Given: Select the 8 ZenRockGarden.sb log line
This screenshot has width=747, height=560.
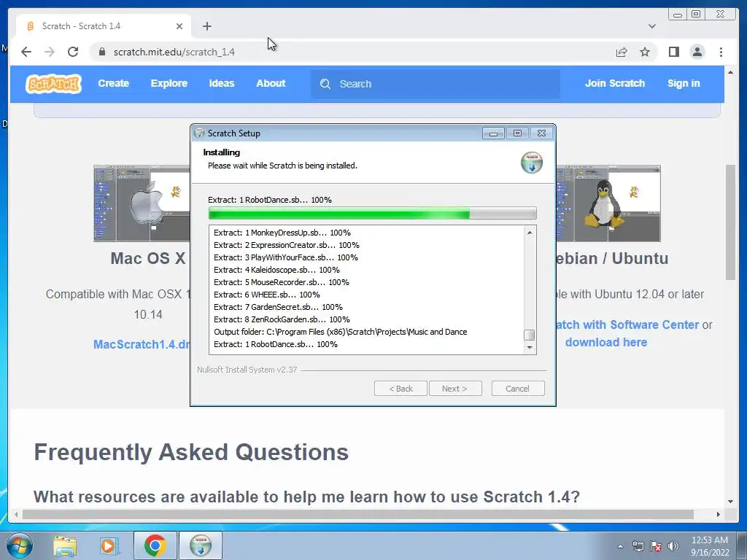Looking at the screenshot, I should tap(282, 319).
